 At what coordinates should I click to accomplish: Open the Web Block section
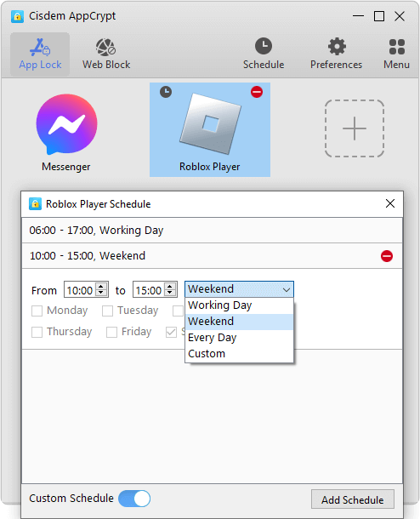coord(106,54)
